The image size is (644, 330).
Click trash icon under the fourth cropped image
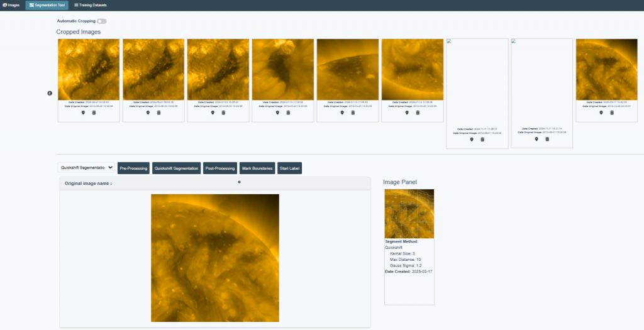[288, 113]
